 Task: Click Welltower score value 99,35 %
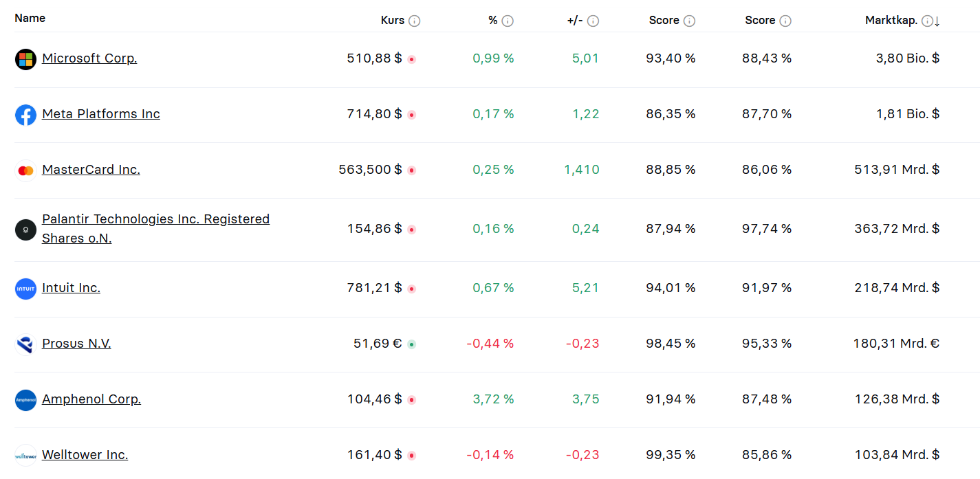(x=671, y=454)
